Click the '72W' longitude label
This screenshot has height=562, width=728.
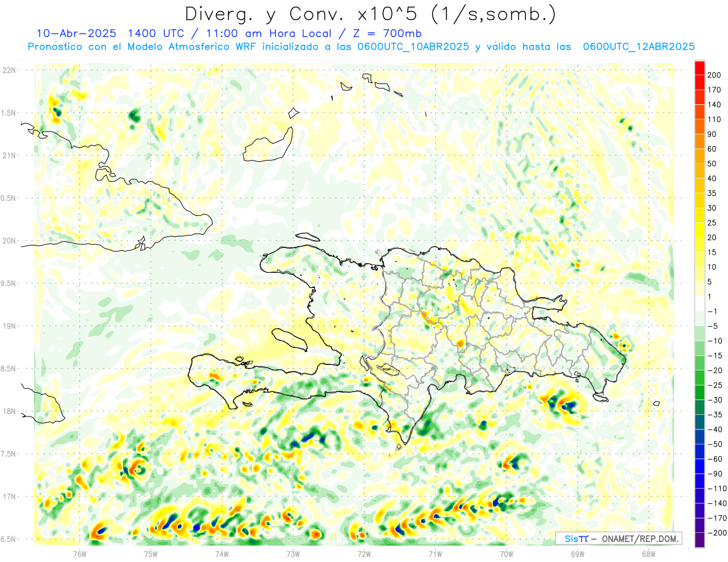click(x=364, y=554)
